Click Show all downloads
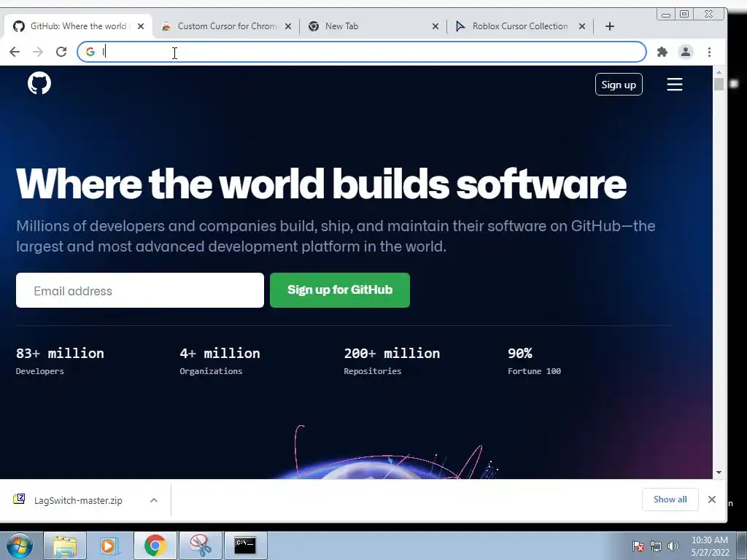 pyautogui.click(x=670, y=499)
